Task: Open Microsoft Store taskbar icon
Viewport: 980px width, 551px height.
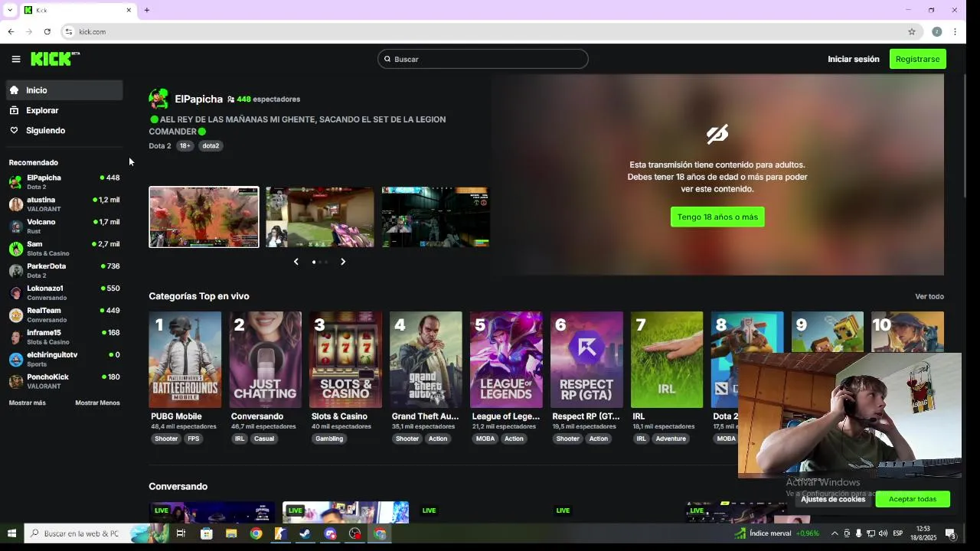Action: (x=207, y=533)
